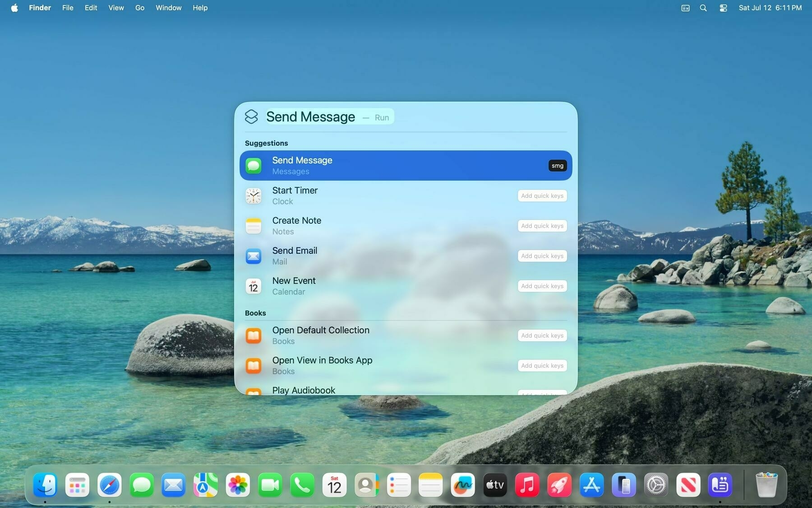Open Reminders in the Dock
The width and height of the screenshot is (812, 508).
tap(399, 485)
